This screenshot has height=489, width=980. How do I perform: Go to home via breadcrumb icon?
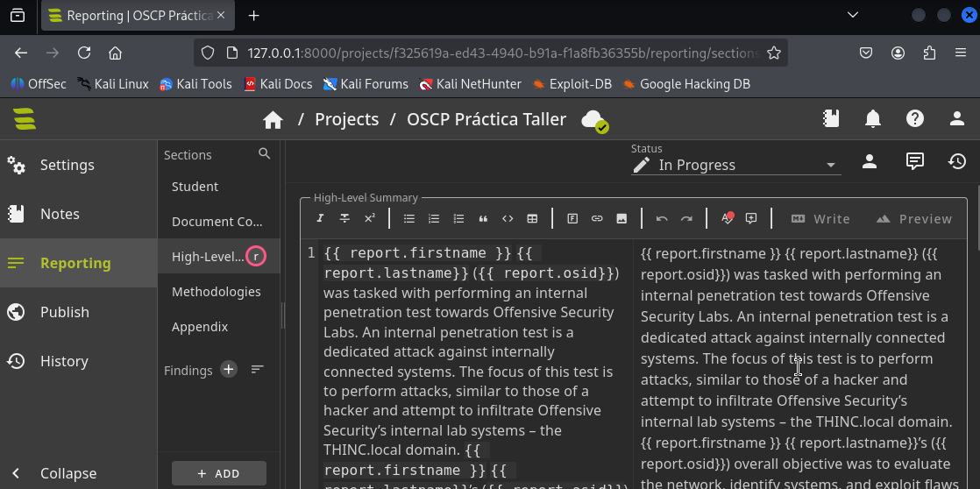coord(273,119)
